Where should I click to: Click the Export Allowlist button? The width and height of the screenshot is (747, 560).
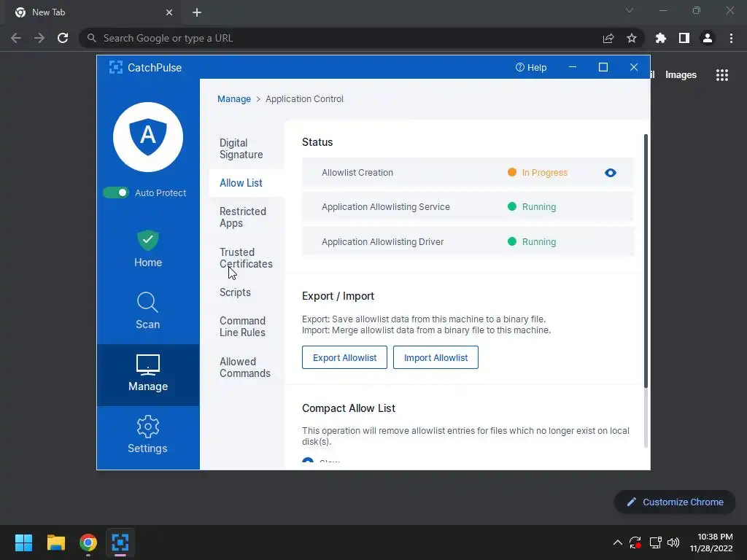click(x=344, y=357)
